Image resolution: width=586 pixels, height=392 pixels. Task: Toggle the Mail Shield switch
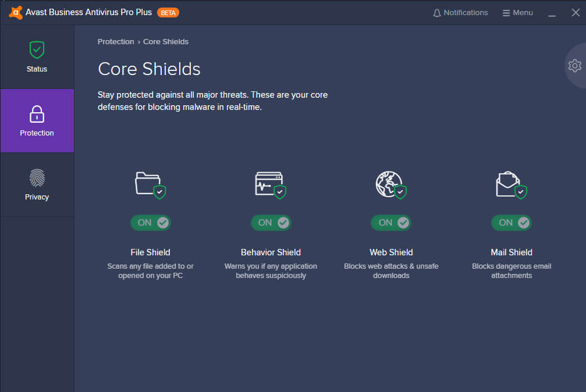click(512, 223)
